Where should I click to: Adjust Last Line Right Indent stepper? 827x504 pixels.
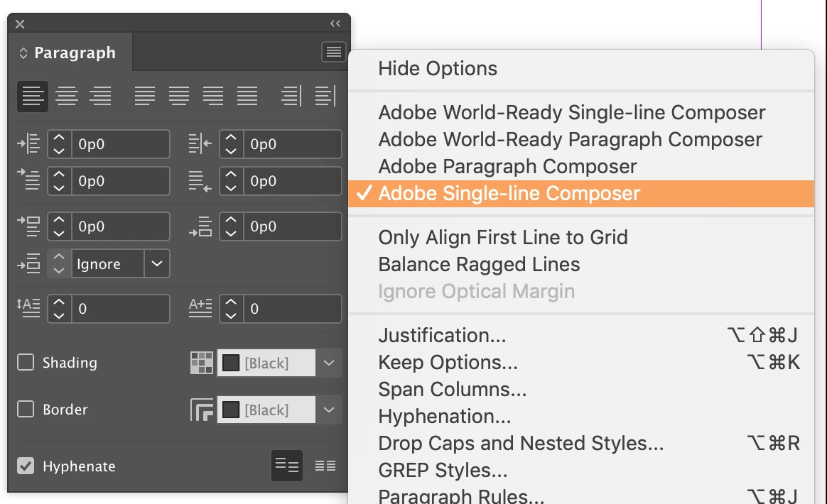pos(231,181)
